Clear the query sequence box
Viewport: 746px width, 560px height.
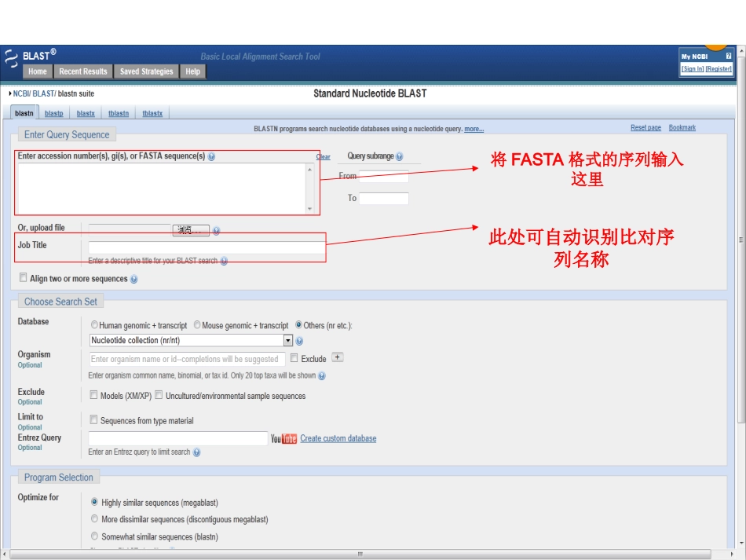pos(323,156)
